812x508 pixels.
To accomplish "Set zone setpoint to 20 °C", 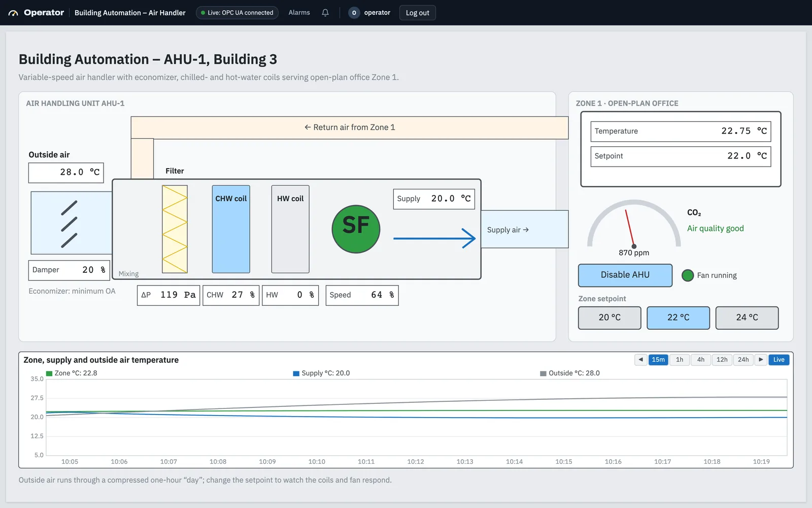I will click(610, 318).
